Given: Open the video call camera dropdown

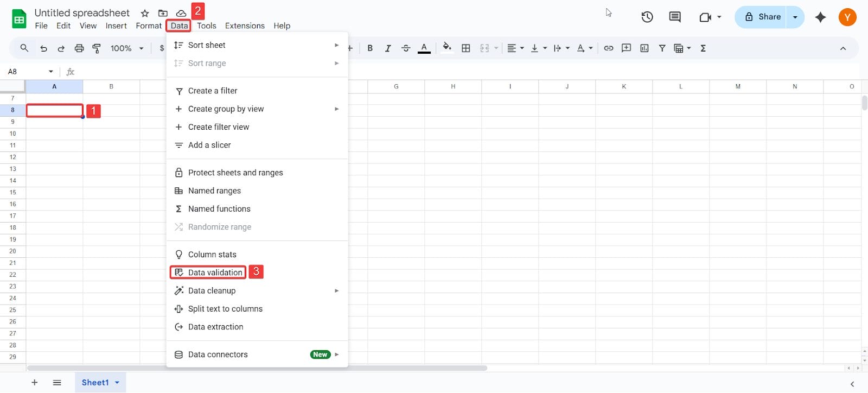Looking at the screenshot, I should click(x=710, y=17).
